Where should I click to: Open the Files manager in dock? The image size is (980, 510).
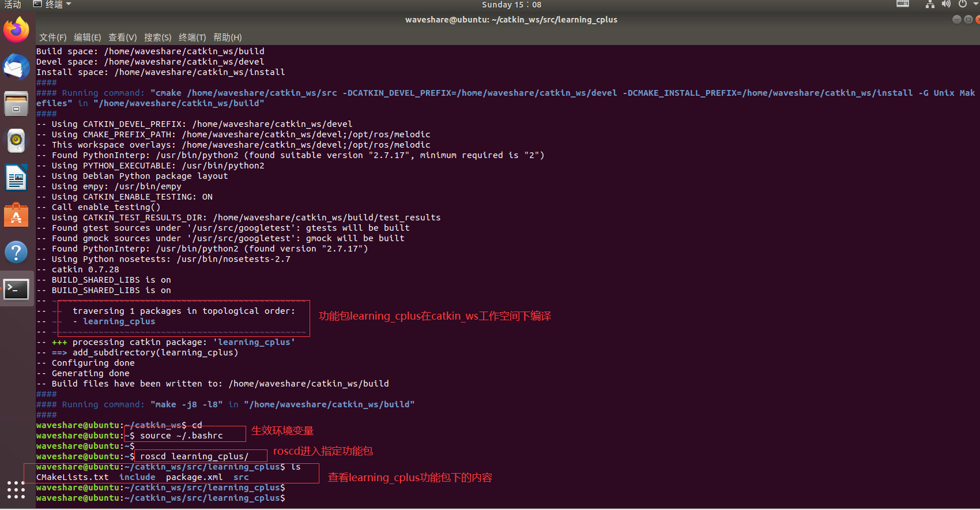click(16, 104)
